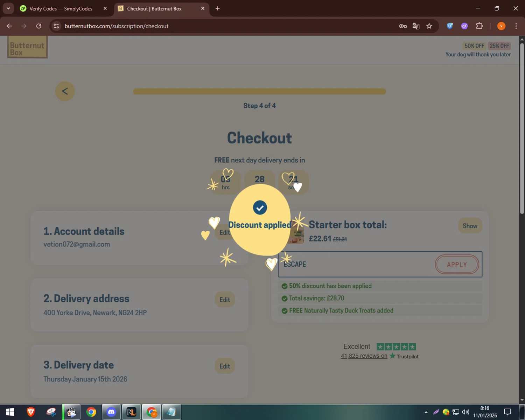Open the Chrome profile avatar
This screenshot has height=420, width=525.
(x=501, y=26)
